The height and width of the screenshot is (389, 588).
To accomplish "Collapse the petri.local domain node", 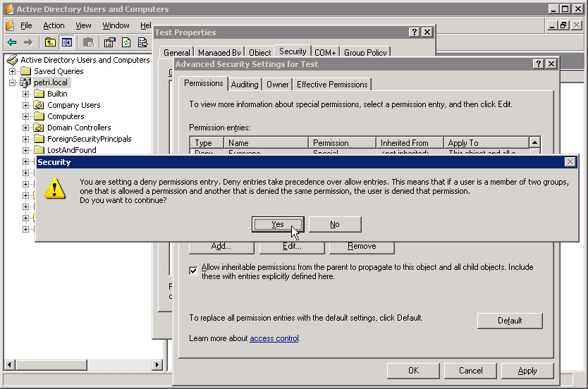I will (13, 82).
